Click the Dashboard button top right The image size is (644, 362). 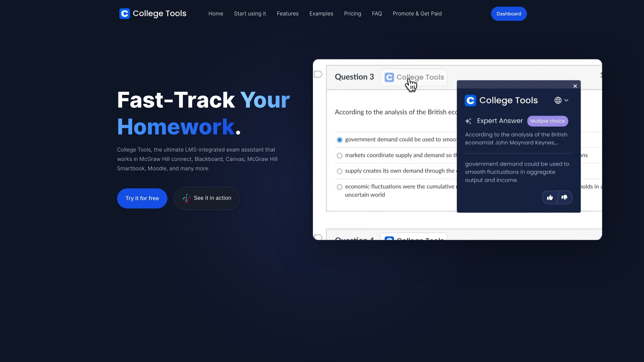(508, 14)
